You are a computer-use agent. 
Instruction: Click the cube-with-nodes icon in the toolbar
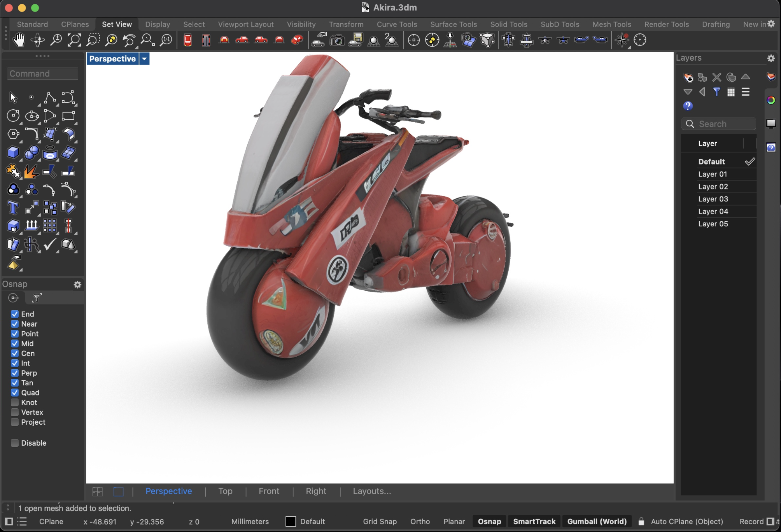tap(487, 40)
